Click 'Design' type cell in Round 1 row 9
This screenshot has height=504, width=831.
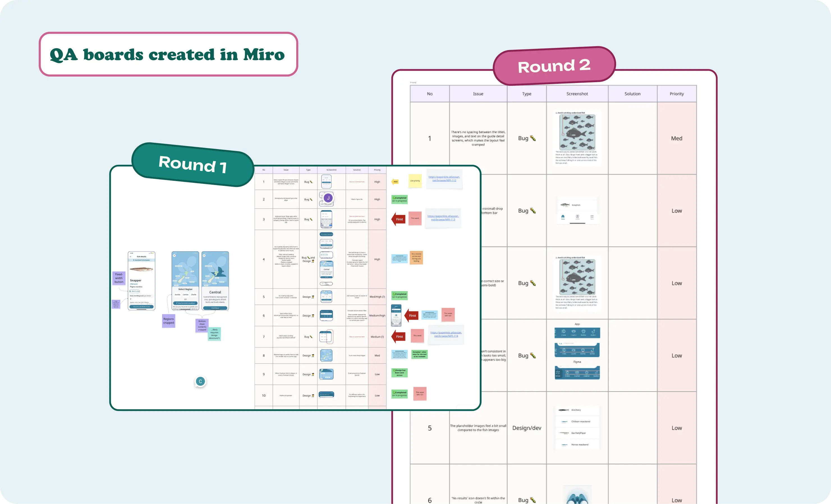pos(308,374)
